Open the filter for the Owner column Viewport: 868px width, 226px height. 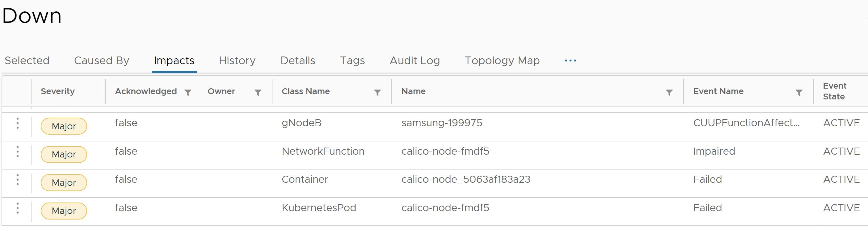[x=258, y=92]
